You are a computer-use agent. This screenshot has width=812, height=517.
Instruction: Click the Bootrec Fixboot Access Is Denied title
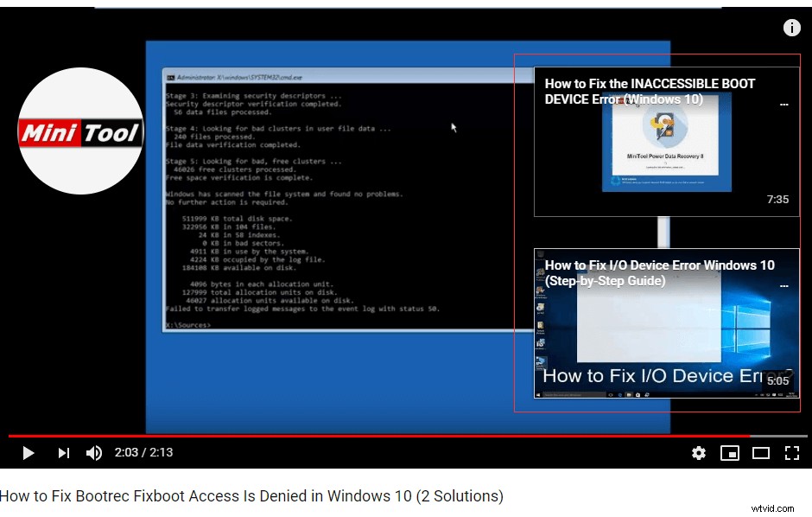point(251,496)
